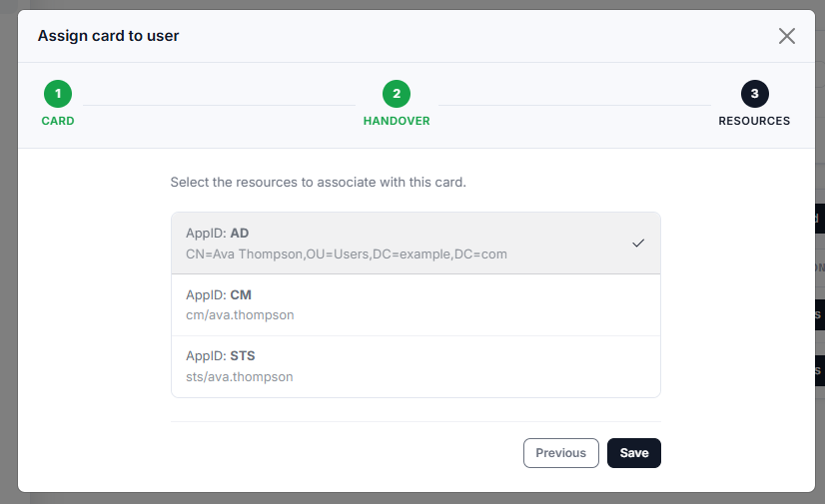Click the RESOURCES step label
Viewport: 825px width, 504px height.
click(x=754, y=121)
